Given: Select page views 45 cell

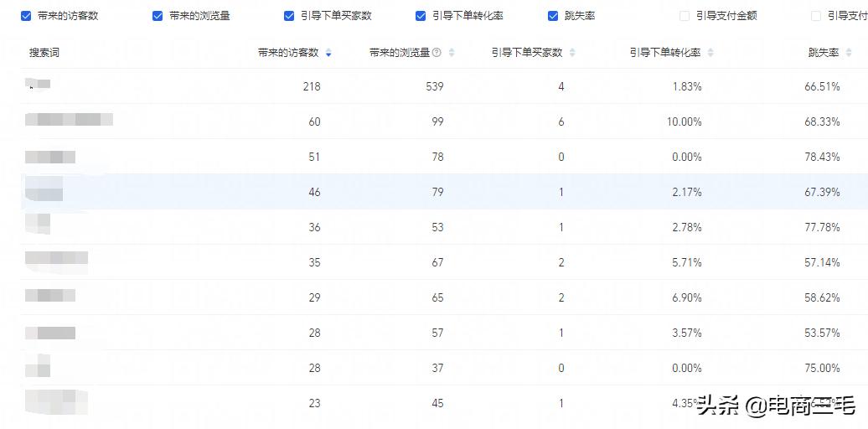Looking at the screenshot, I should [x=437, y=404].
